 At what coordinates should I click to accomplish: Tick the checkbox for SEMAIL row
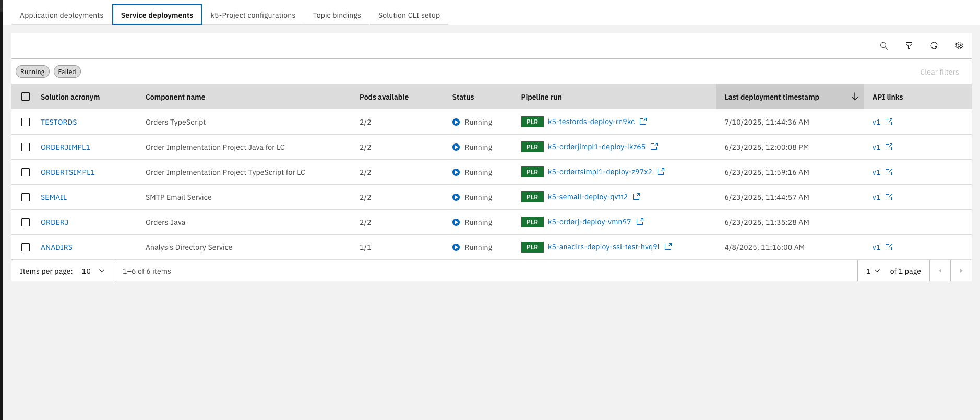pyautogui.click(x=26, y=197)
